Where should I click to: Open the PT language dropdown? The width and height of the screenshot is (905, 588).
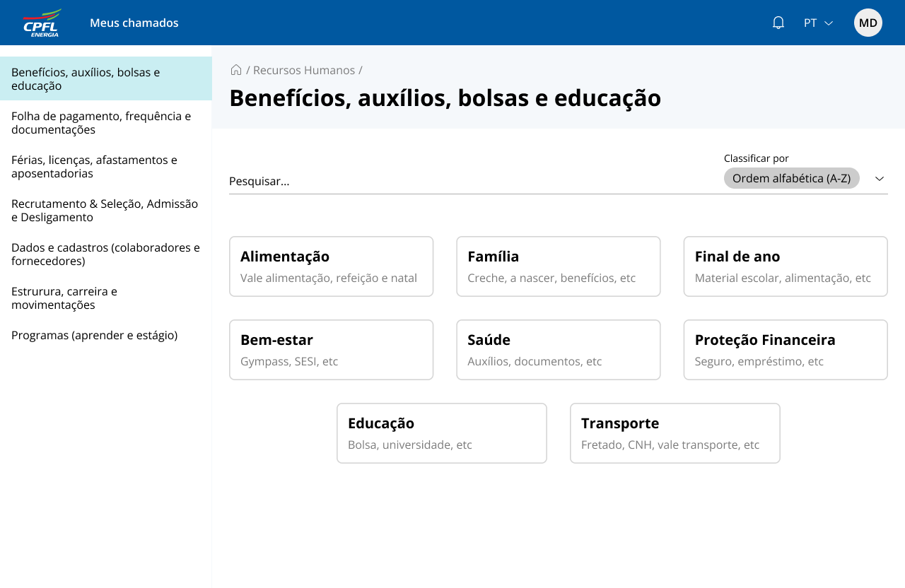[x=818, y=23]
